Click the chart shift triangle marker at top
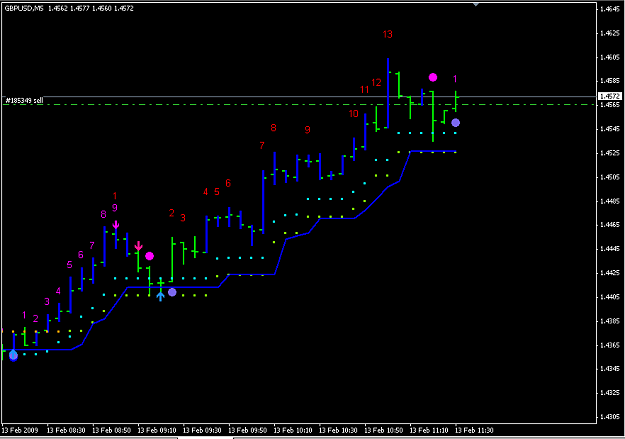Viewport: 625px width, 439px height. click(x=476, y=4)
